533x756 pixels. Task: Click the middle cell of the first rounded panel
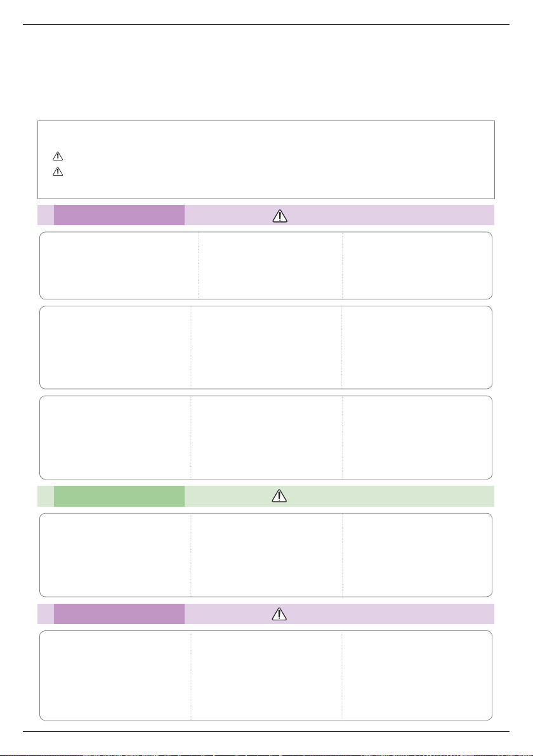270,266
